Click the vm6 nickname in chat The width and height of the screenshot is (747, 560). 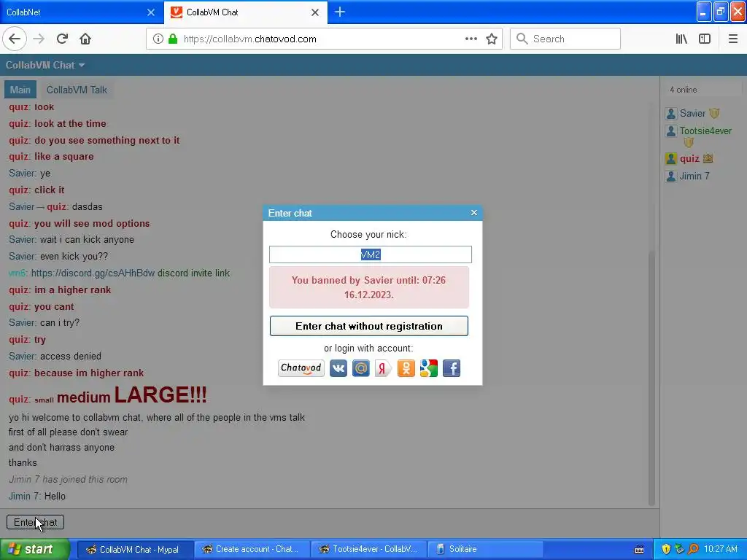(x=18, y=273)
